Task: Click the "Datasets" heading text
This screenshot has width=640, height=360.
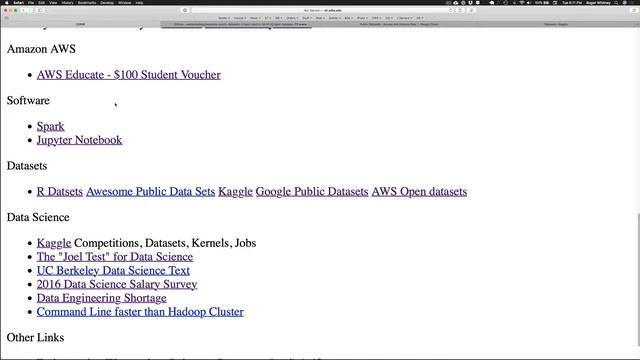Action: click(x=27, y=166)
